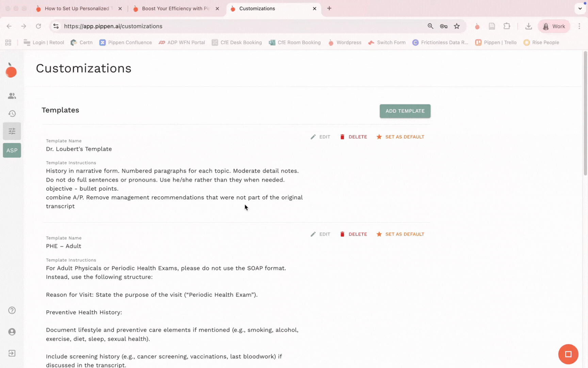Select the Customizations sliders icon in the sidebar
588x368 pixels.
pos(12,131)
